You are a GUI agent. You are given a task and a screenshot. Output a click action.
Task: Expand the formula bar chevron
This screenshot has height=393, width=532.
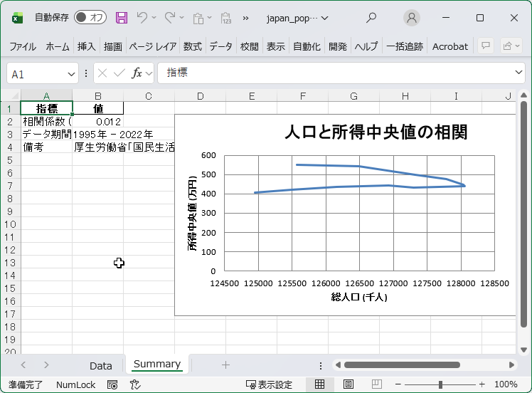(x=518, y=73)
